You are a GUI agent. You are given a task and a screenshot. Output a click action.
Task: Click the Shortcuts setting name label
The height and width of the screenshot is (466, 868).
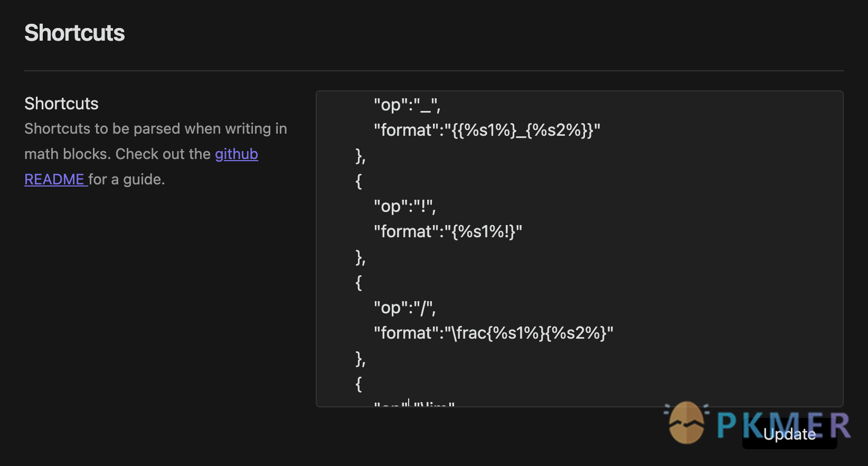pos(61,104)
